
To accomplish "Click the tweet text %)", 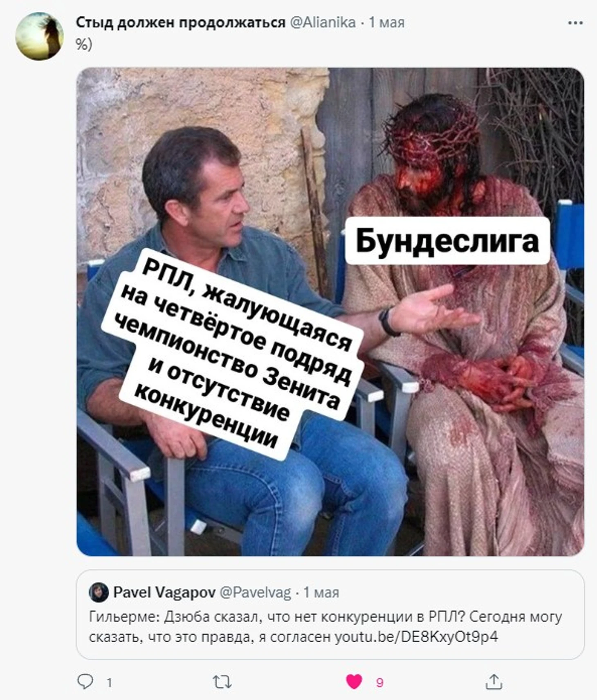I will point(84,44).
